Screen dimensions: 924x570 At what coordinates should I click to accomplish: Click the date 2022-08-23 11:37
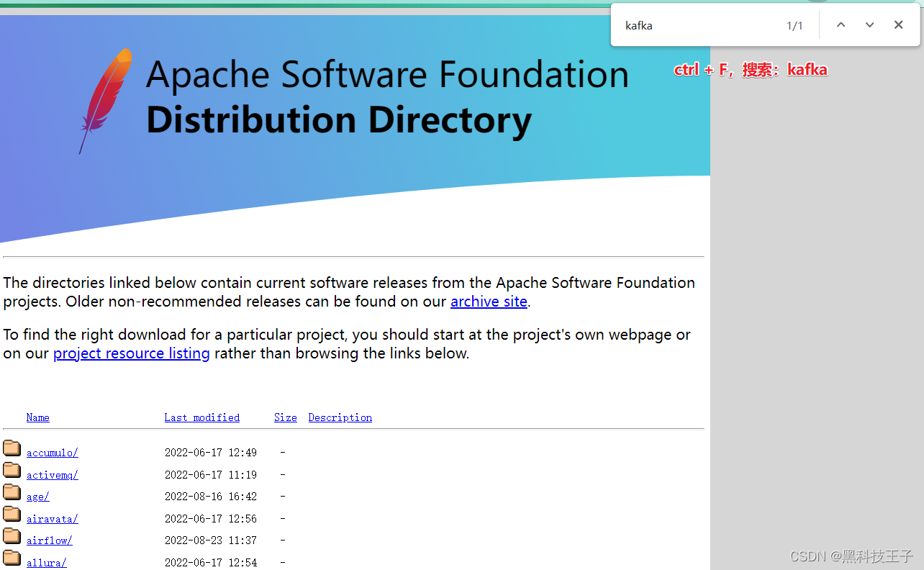coord(211,540)
